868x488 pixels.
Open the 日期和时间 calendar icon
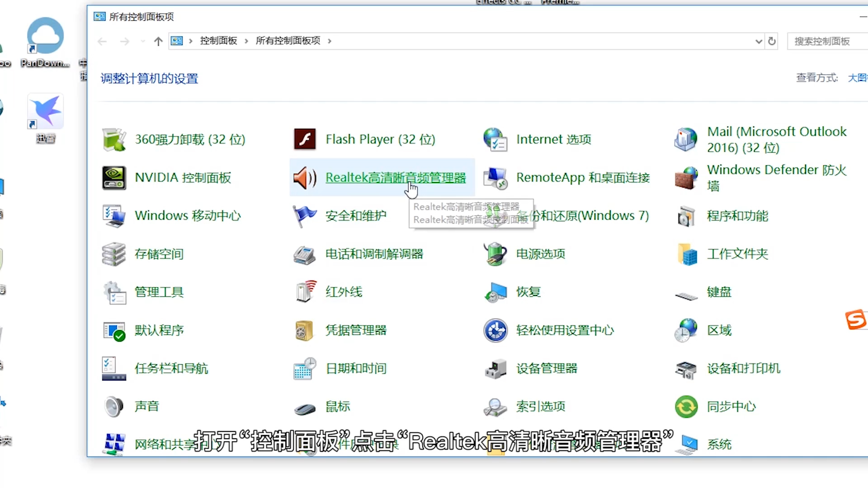[305, 368]
